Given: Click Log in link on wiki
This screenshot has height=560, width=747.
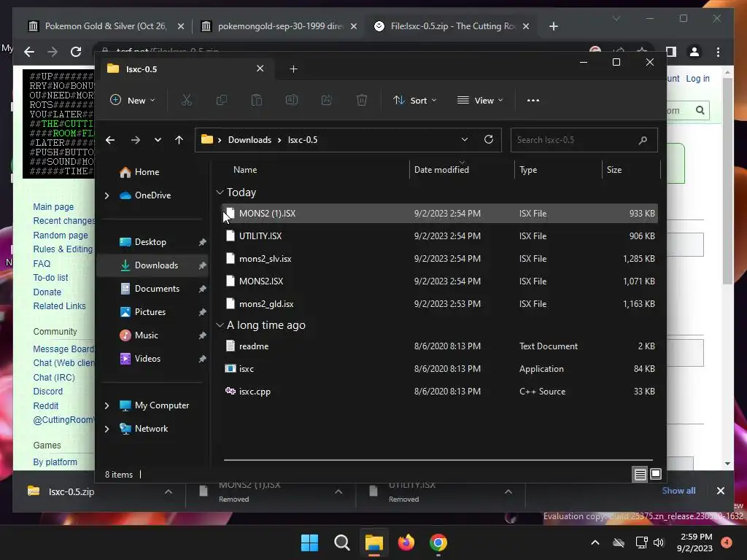Looking at the screenshot, I should (697, 79).
